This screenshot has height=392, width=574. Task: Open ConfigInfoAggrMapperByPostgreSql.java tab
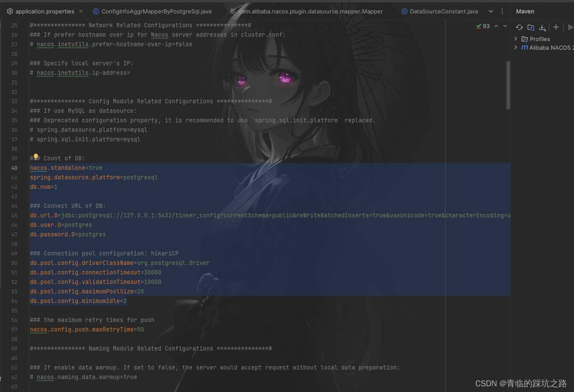tap(152, 11)
